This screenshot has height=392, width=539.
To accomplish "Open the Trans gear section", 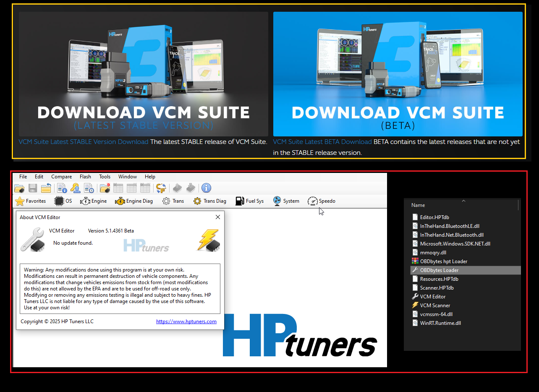I will point(173,201).
